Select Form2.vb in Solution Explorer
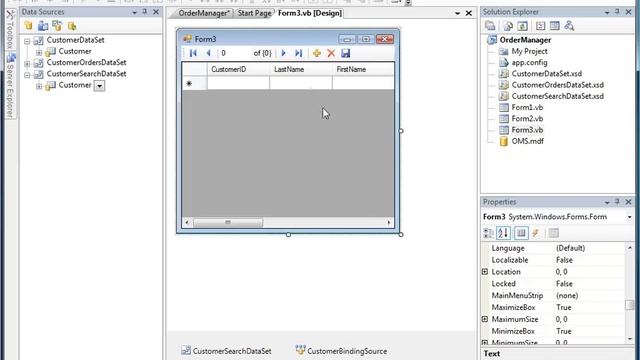The image size is (640, 360). 527,118
